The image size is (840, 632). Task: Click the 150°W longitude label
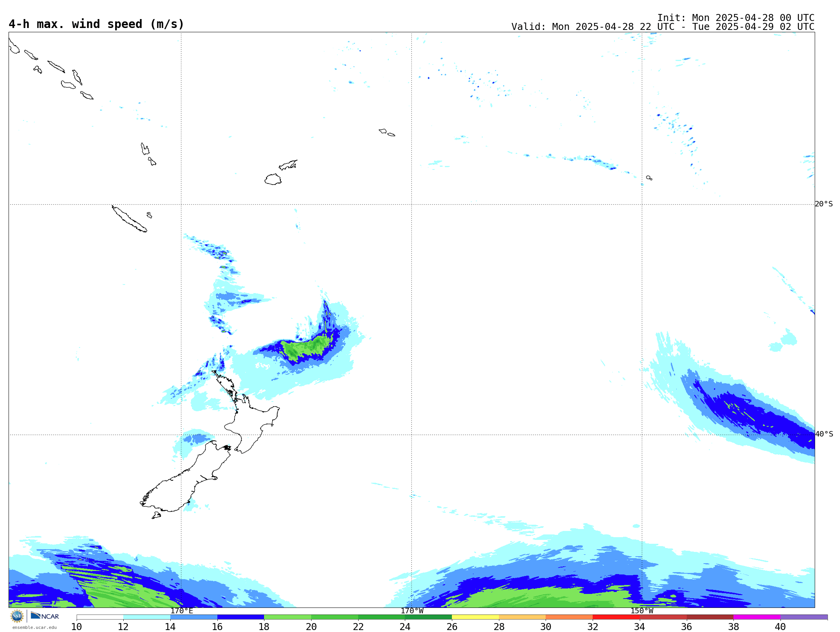click(642, 611)
